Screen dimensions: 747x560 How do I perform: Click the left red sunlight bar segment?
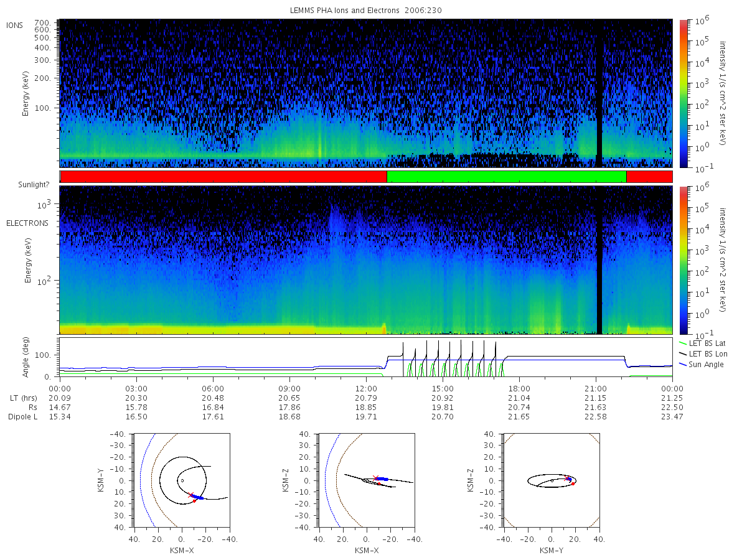(223, 177)
